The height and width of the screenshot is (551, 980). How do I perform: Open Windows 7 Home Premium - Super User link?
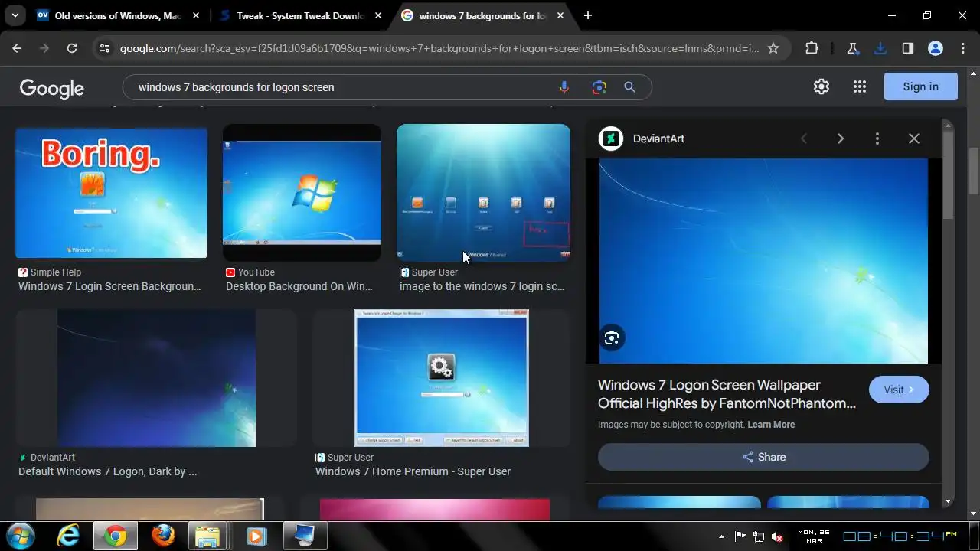pos(413,471)
